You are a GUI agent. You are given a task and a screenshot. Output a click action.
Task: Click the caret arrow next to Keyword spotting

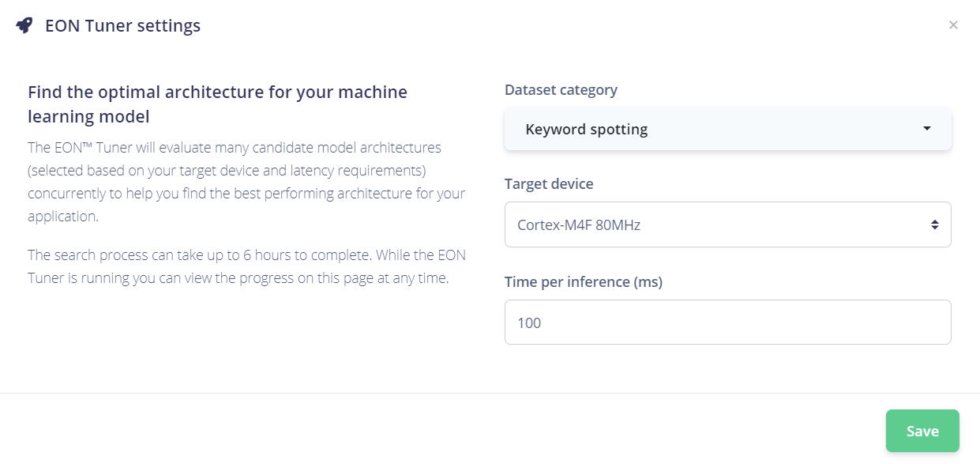pyautogui.click(x=927, y=129)
